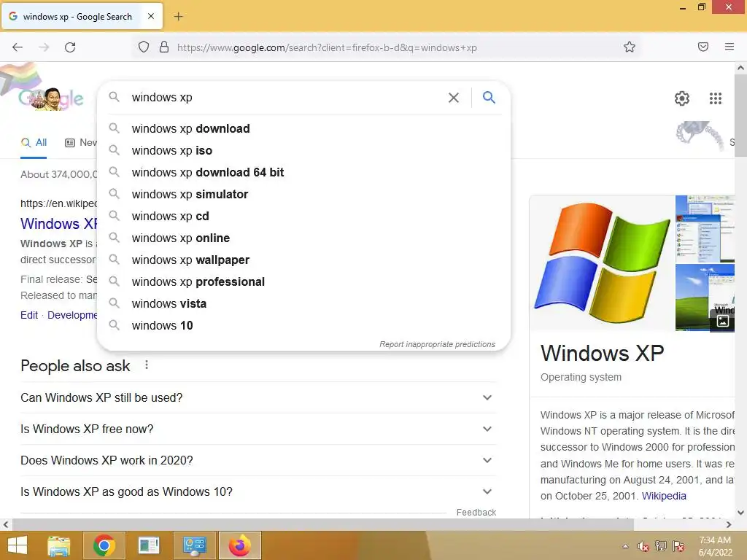
Task: Open the Google apps grid
Action: pyautogui.click(x=716, y=98)
